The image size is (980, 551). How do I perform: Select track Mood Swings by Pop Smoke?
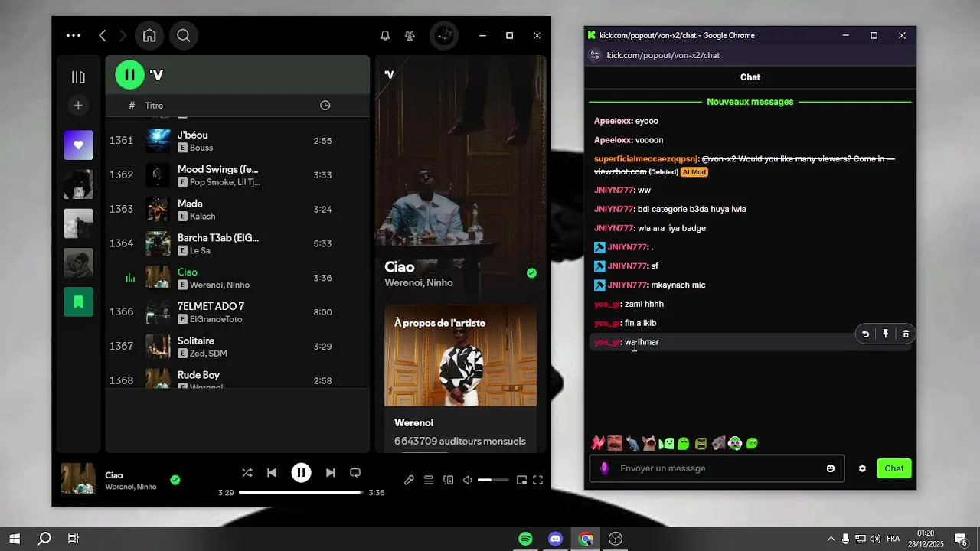237,175
